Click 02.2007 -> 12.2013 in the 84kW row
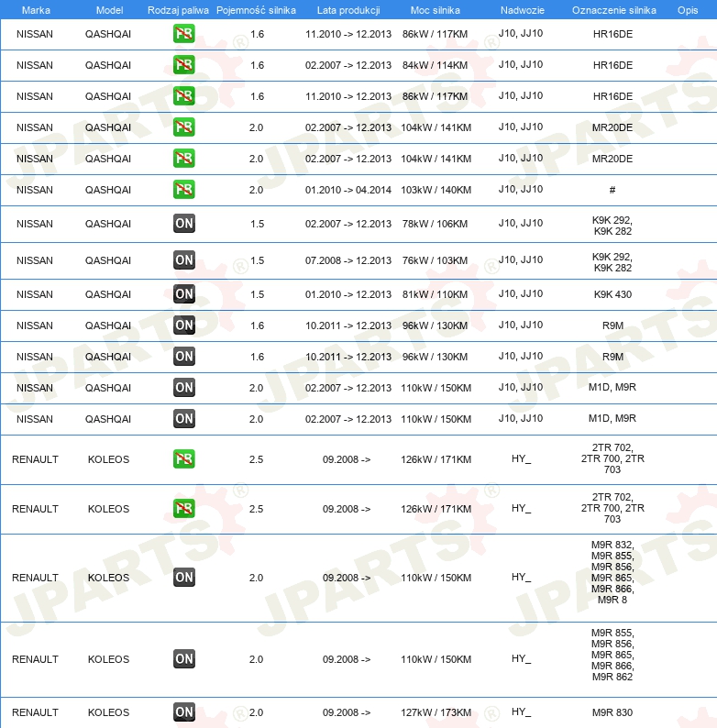Viewport: 717px width, 728px height. 348,65
